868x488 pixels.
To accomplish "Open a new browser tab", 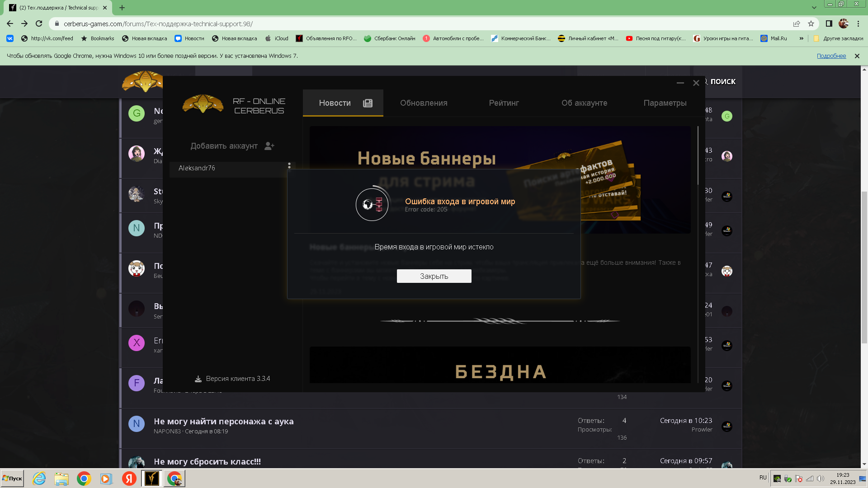I will [122, 8].
